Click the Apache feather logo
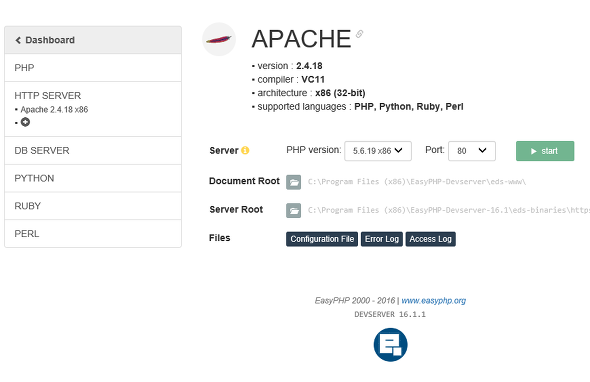 [x=219, y=39]
